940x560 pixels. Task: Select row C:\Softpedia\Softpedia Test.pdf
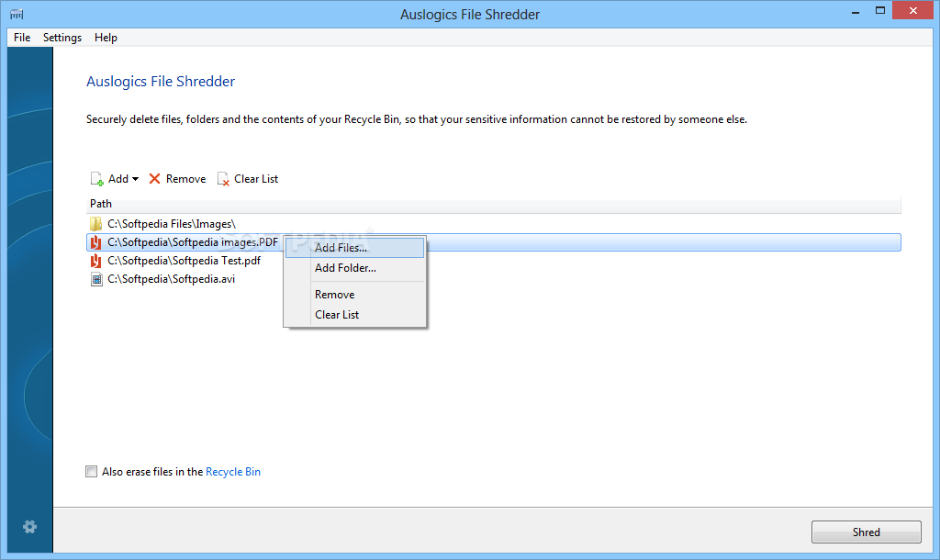click(493, 261)
